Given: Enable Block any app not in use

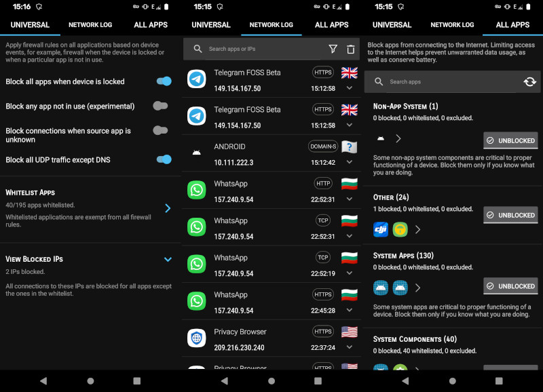Looking at the screenshot, I should coord(160,106).
